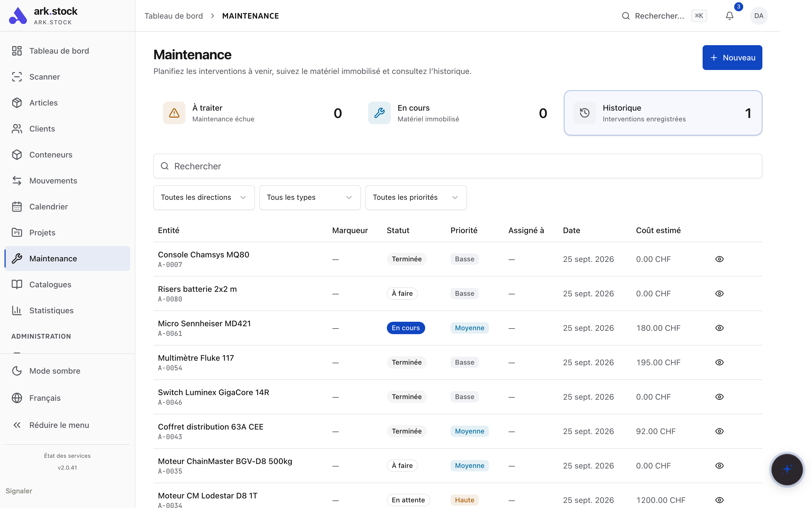Image resolution: width=812 pixels, height=508 pixels.
Task: Open the DA user avatar menu
Action: (759, 16)
